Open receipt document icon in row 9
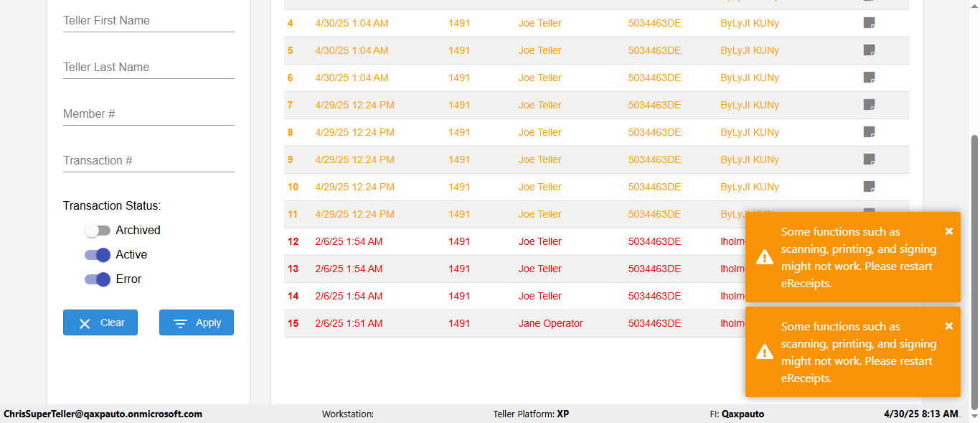980x423 pixels. 869,159
